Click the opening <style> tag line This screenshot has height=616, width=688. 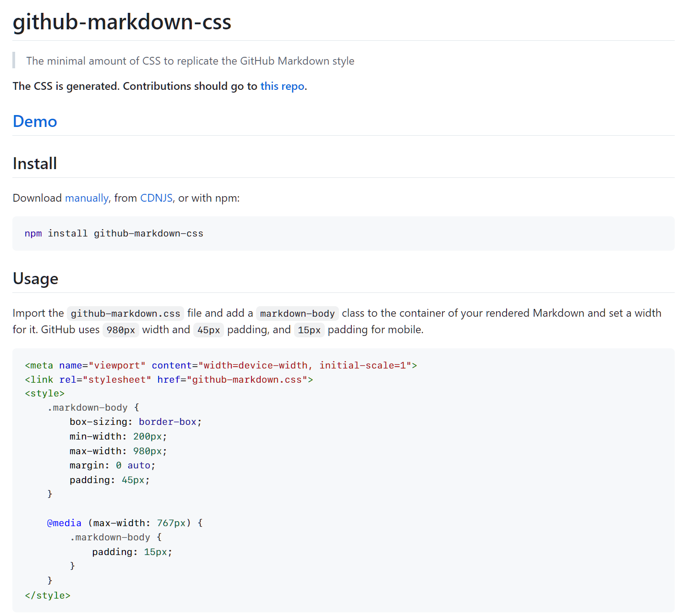44,393
